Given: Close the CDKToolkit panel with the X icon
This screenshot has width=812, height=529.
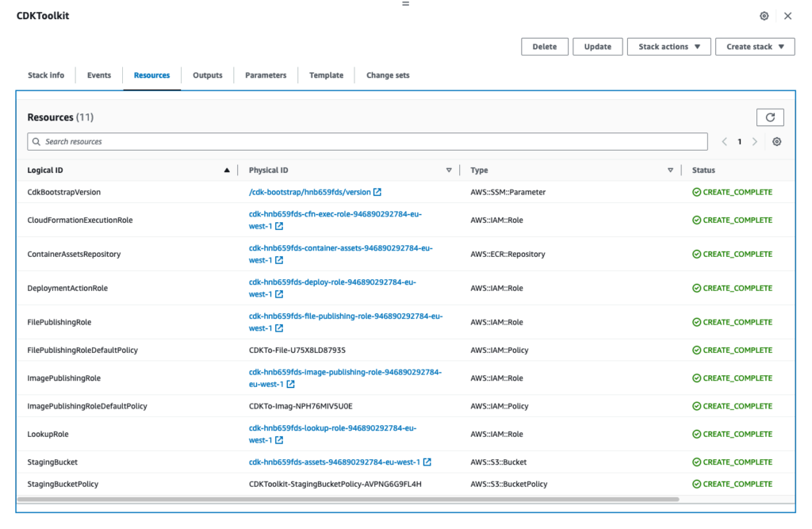Looking at the screenshot, I should 787,16.
